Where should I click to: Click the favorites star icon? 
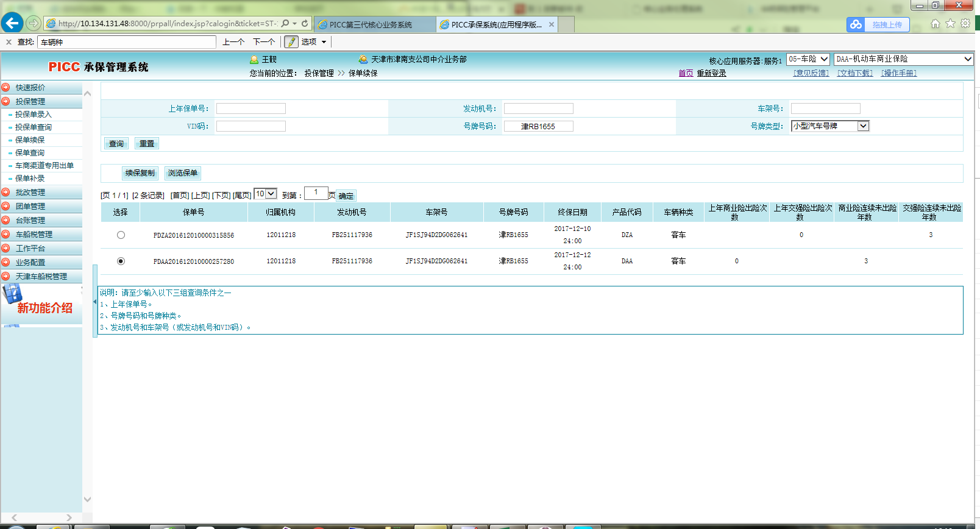coord(950,24)
